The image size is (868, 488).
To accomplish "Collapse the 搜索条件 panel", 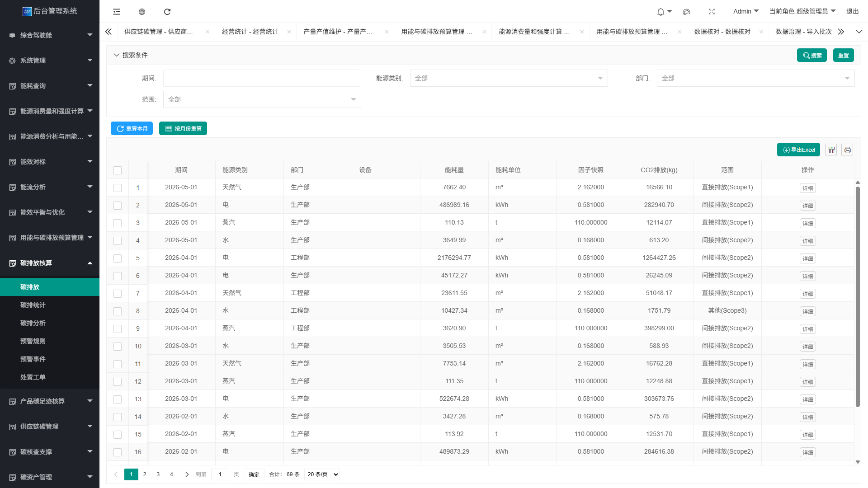I will pos(131,55).
